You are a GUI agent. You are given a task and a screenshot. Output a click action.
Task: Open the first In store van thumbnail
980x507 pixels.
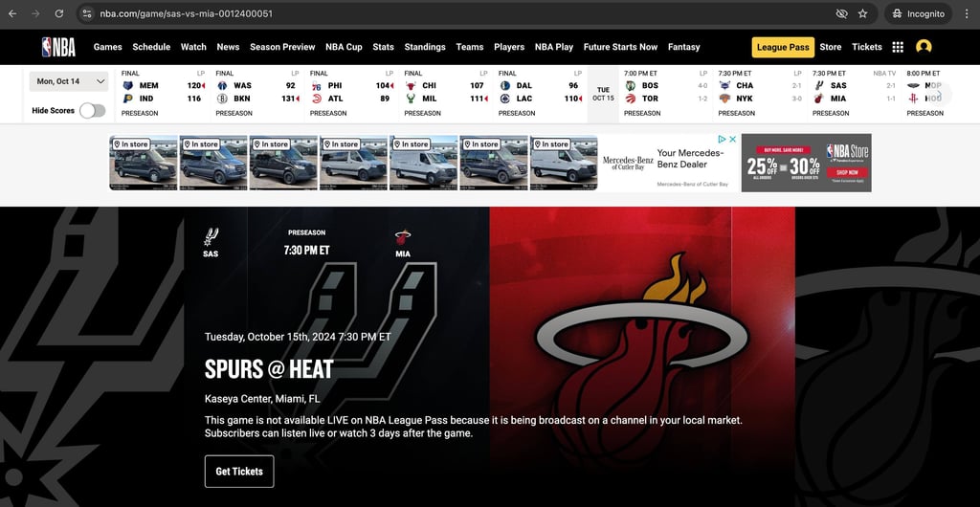[144, 163]
